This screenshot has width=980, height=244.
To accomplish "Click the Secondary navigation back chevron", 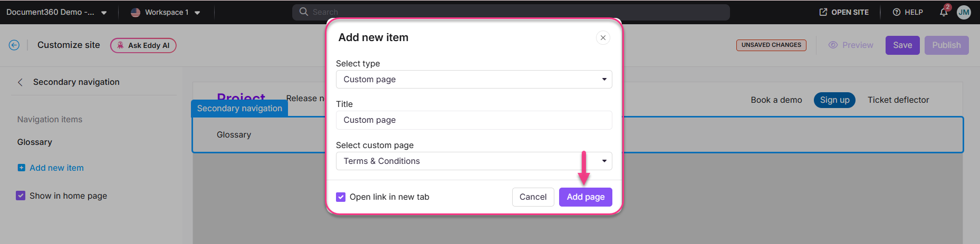I will click(x=20, y=82).
